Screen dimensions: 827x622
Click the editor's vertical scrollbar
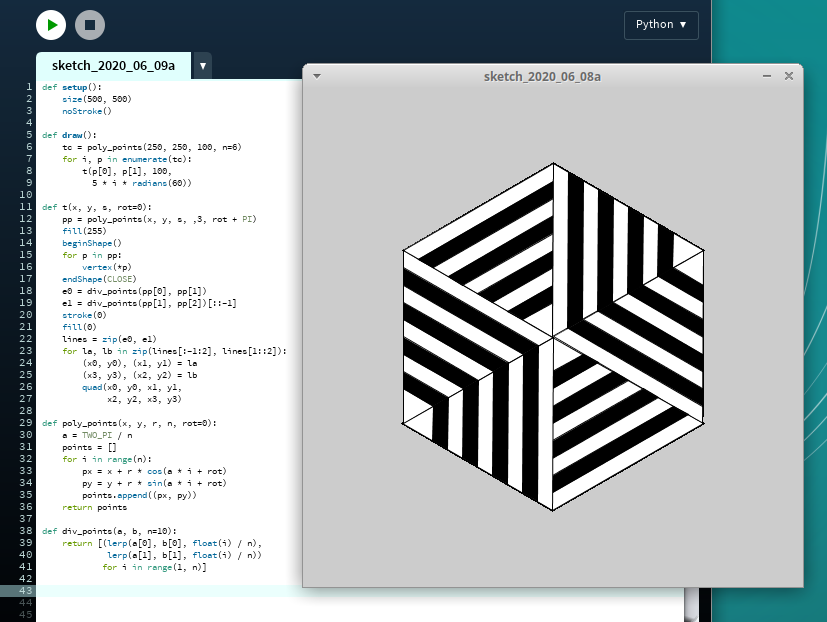click(690, 605)
